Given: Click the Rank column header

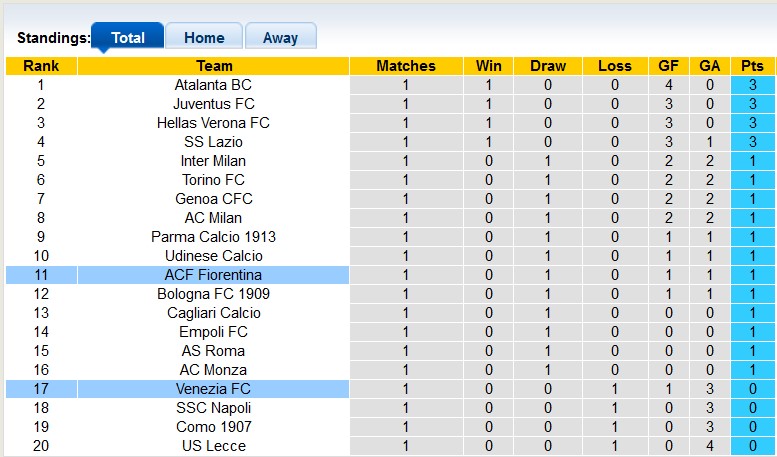Looking at the screenshot, I should [41, 66].
